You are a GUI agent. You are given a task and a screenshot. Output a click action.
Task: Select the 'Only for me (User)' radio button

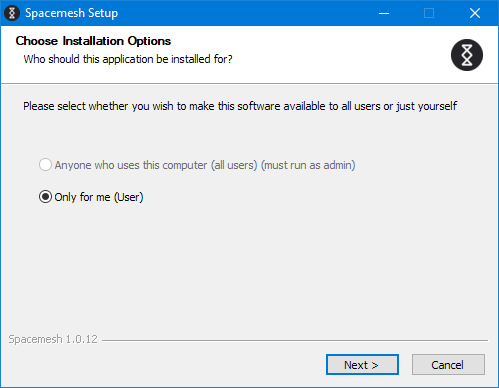coord(45,197)
